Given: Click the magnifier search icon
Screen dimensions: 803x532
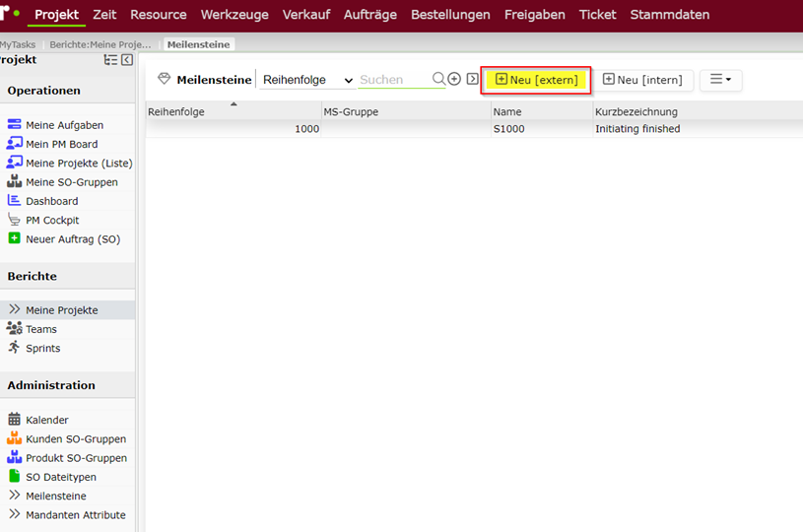Looking at the screenshot, I should [438, 79].
